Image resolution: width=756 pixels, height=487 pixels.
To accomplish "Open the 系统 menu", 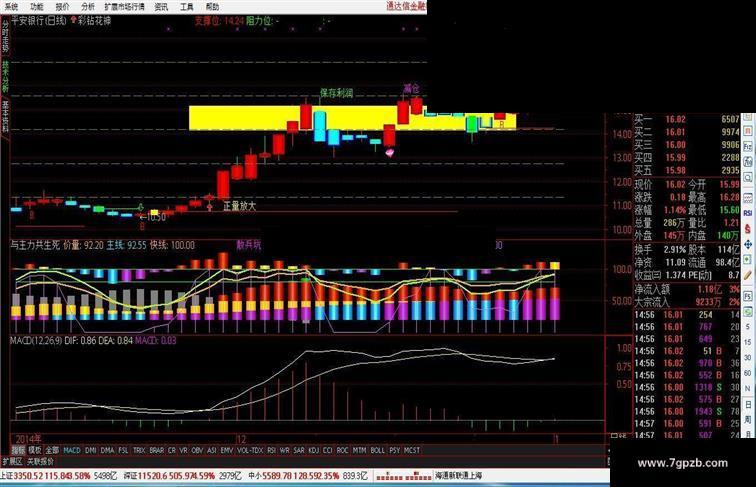I will tap(12, 7).
